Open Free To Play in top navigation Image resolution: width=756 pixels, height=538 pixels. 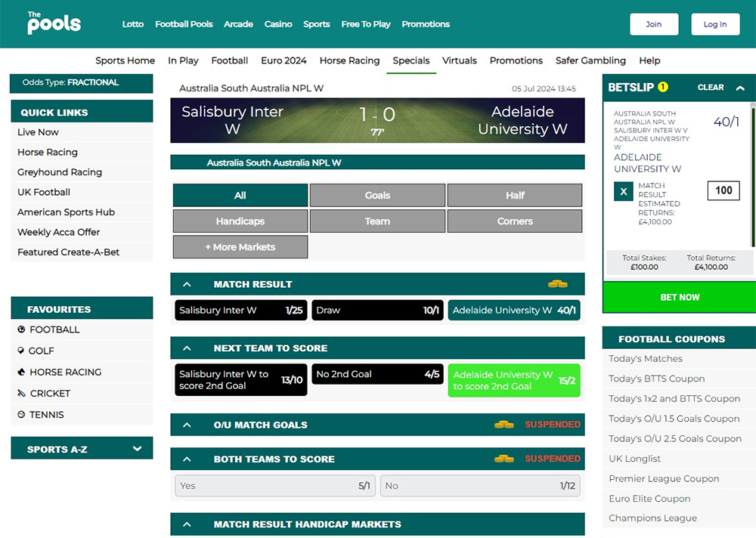[366, 24]
